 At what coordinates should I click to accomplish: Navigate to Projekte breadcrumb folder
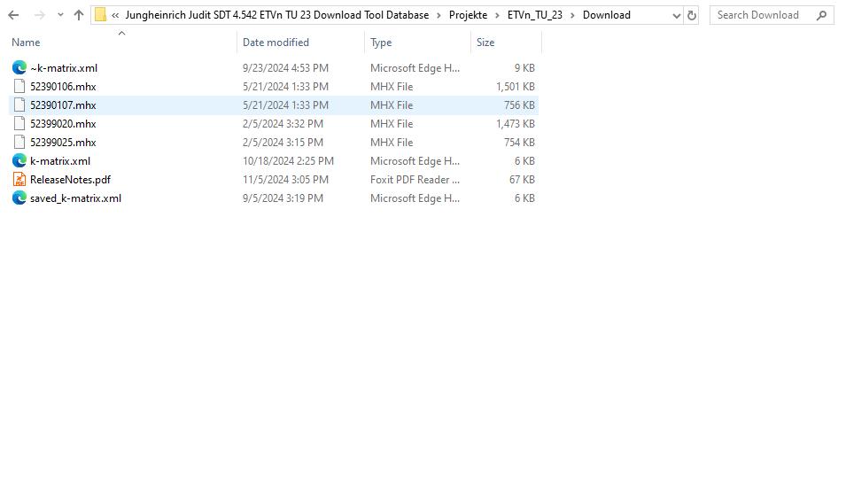pyautogui.click(x=468, y=15)
